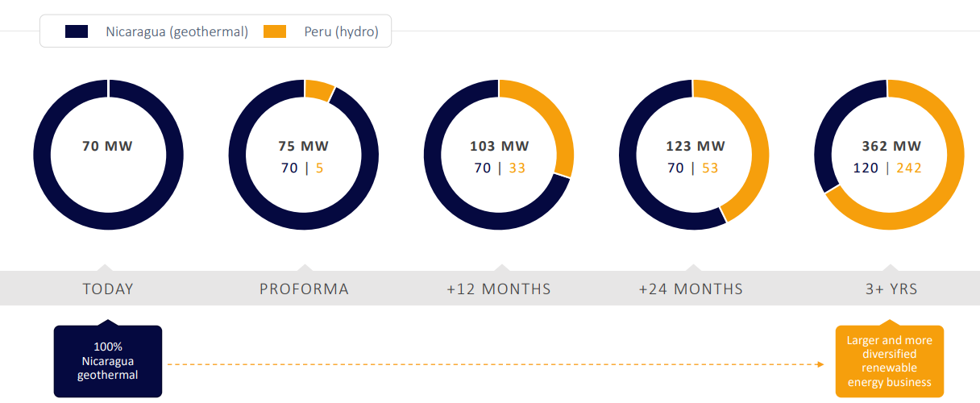Select the 3+ YRS timeline marker
Viewport: 980px width, 403px height.
pyautogui.click(x=890, y=289)
